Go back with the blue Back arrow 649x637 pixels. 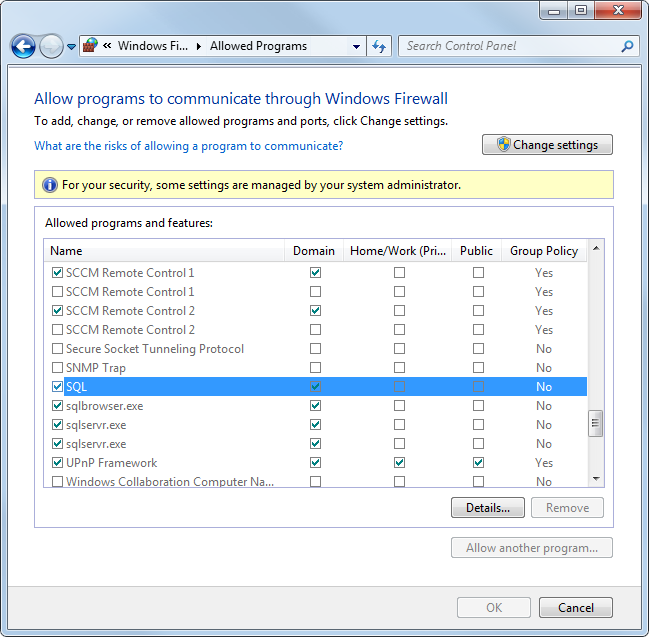pos(23,46)
